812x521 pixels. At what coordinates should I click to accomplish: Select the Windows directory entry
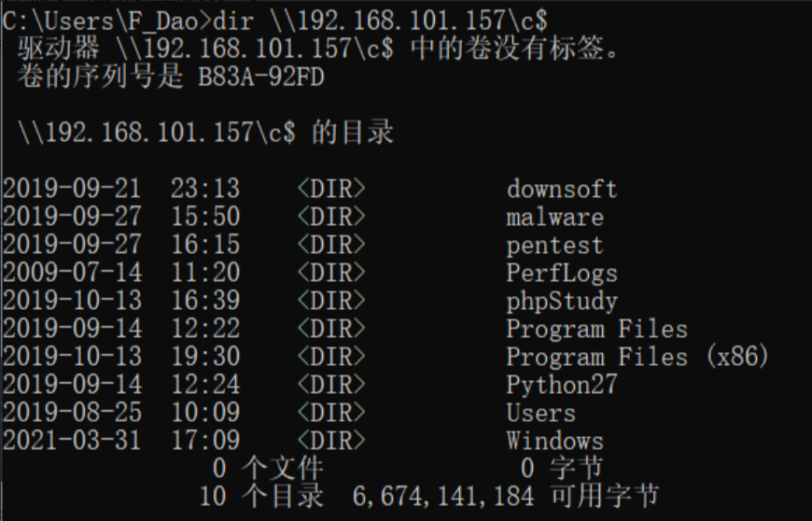(x=554, y=441)
